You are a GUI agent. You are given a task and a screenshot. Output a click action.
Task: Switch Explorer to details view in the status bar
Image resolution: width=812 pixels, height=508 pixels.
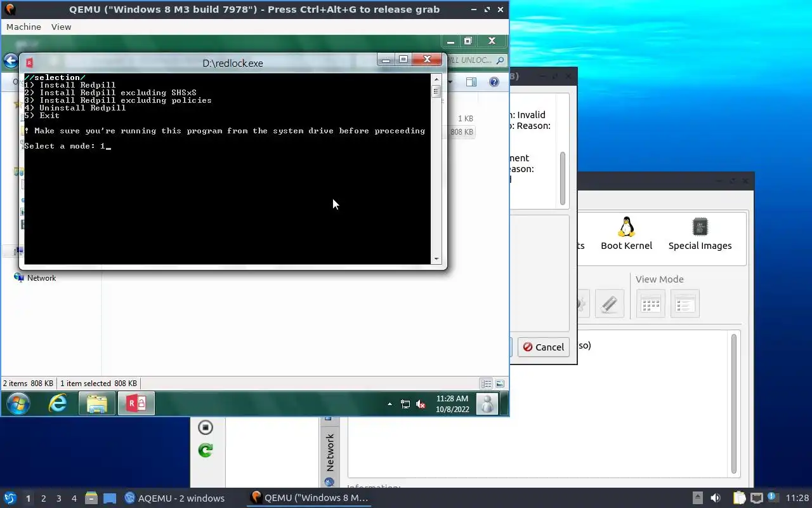[486, 384]
